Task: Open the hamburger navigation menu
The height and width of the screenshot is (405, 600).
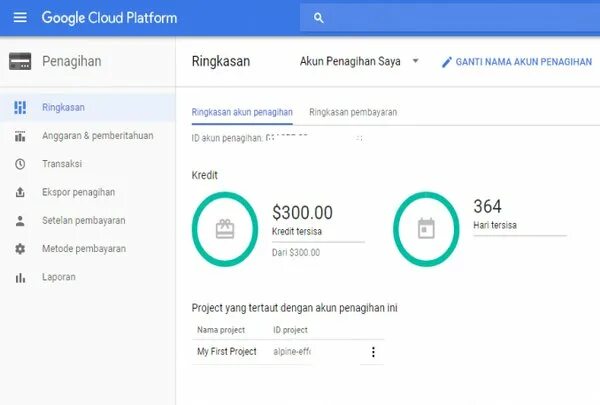Action: 20,18
